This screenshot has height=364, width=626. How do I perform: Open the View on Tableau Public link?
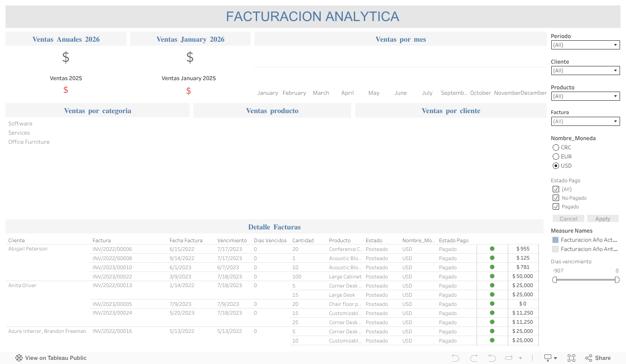click(x=51, y=358)
